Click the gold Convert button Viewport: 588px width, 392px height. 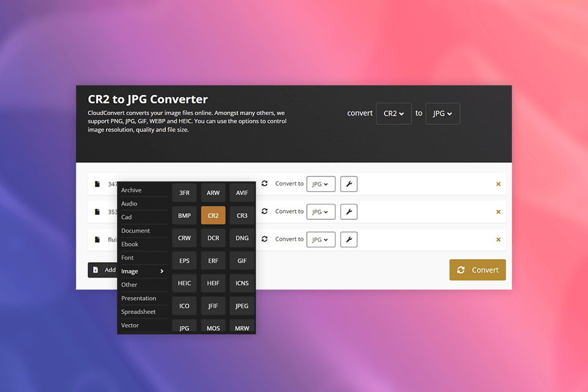(477, 269)
